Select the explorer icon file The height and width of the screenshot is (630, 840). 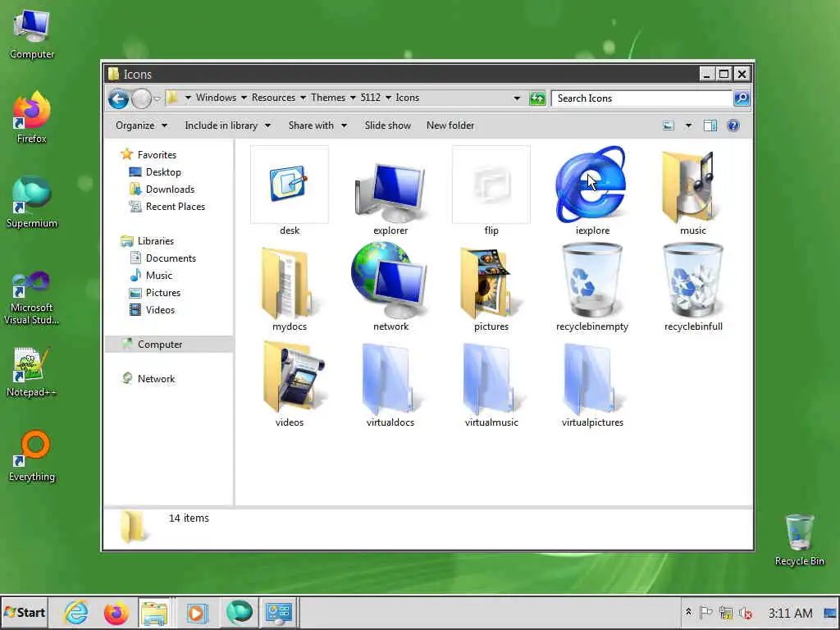click(390, 191)
